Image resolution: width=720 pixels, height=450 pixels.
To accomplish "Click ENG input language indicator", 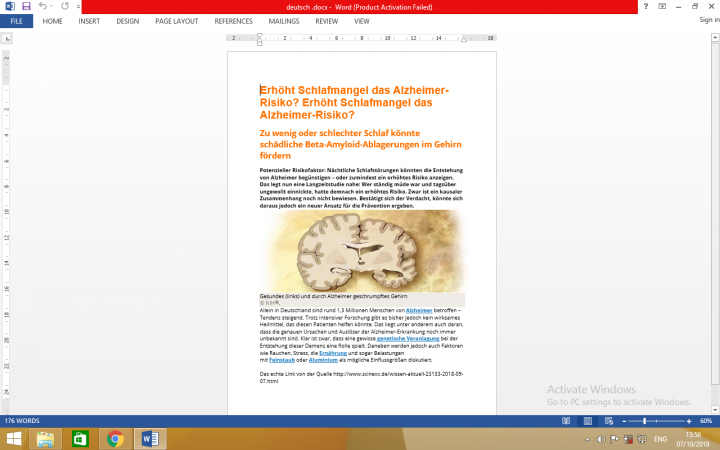I will 660,440.
